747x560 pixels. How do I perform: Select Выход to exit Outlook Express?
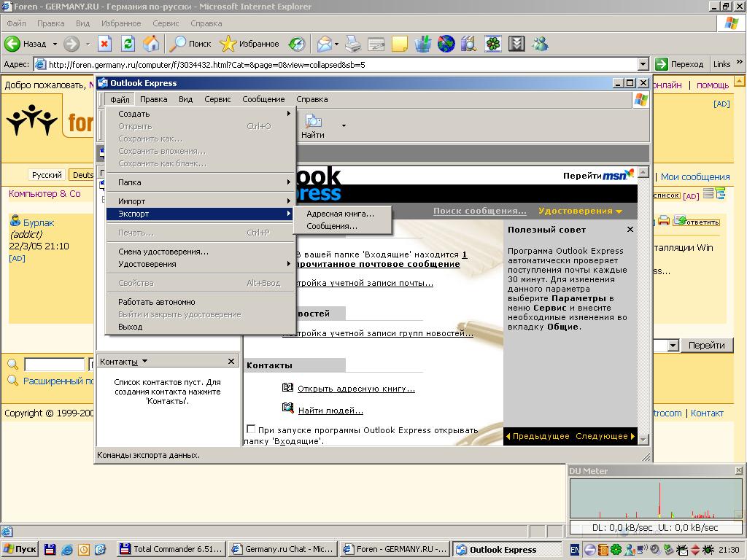[x=201, y=327]
